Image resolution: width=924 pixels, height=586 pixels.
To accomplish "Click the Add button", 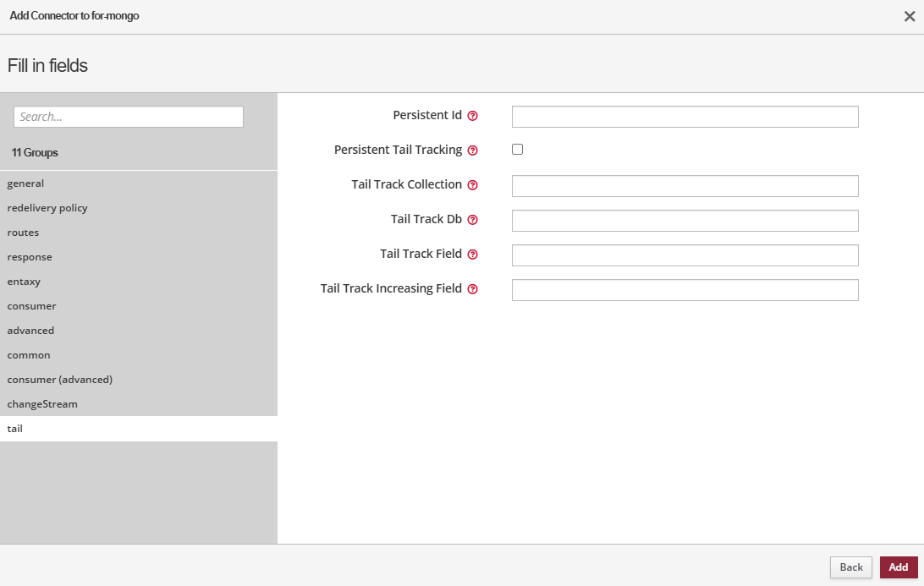I will [x=898, y=567].
